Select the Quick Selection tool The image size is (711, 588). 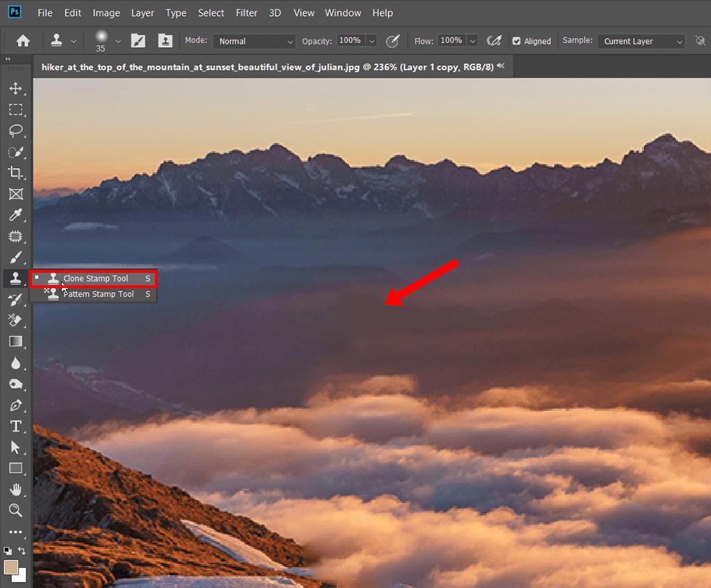[15, 152]
